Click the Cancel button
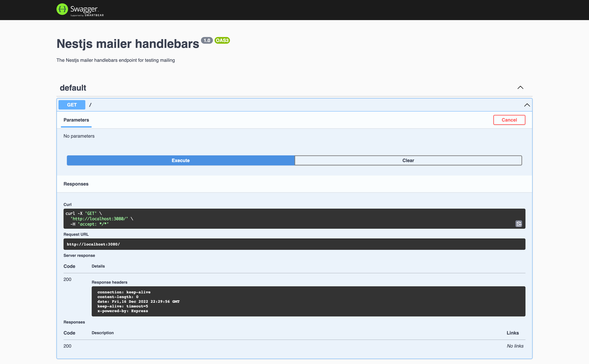This screenshot has width=589, height=364. (x=510, y=120)
